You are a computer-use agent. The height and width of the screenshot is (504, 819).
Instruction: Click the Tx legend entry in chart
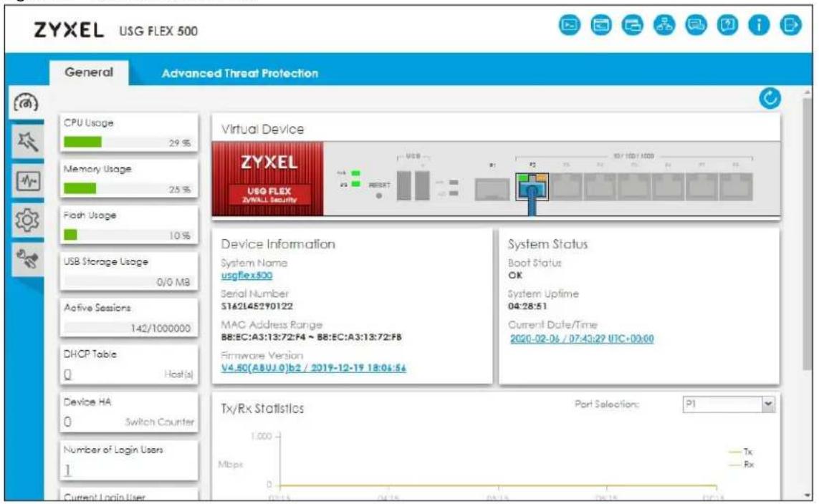point(741,452)
